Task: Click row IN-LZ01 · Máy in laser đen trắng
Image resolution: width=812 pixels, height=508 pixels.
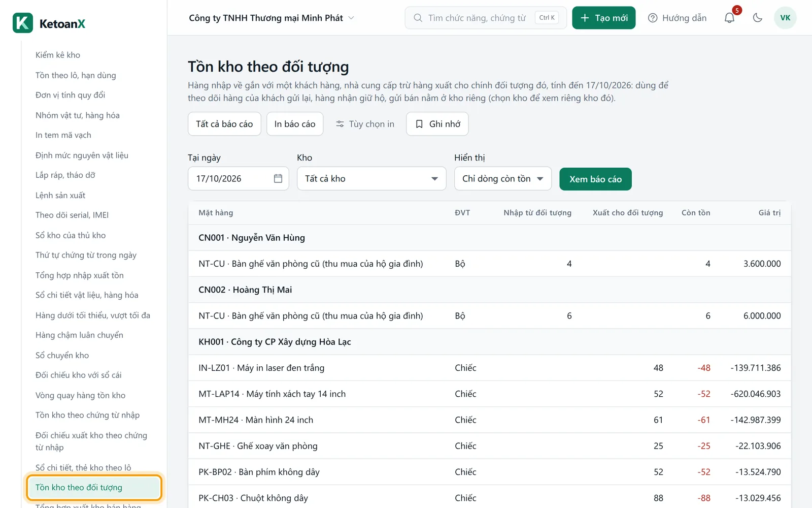Action: [489, 368]
